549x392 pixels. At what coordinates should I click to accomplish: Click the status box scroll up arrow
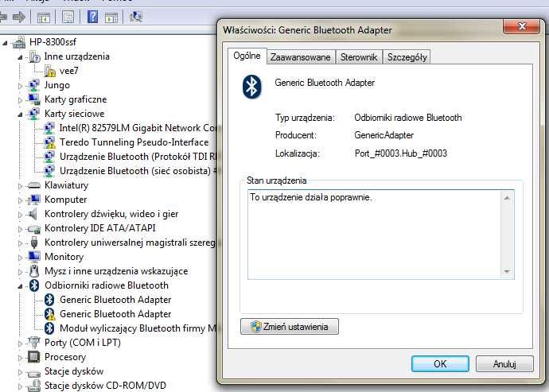507,199
